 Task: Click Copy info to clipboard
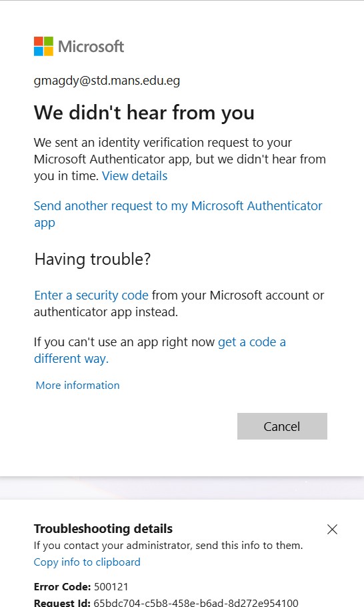tap(87, 562)
